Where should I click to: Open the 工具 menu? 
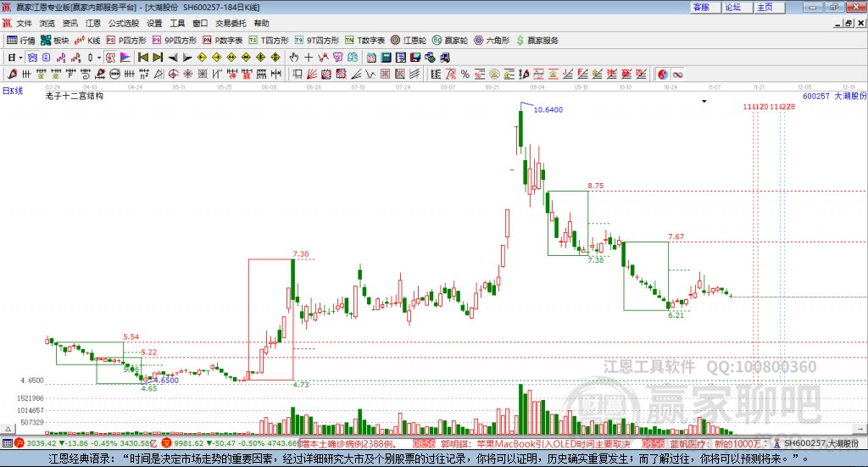[x=177, y=23]
